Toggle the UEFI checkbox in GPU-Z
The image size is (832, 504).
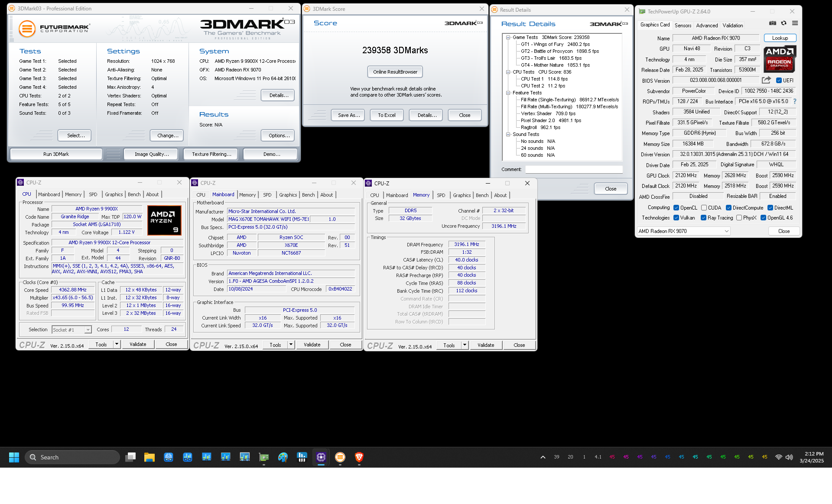(779, 81)
